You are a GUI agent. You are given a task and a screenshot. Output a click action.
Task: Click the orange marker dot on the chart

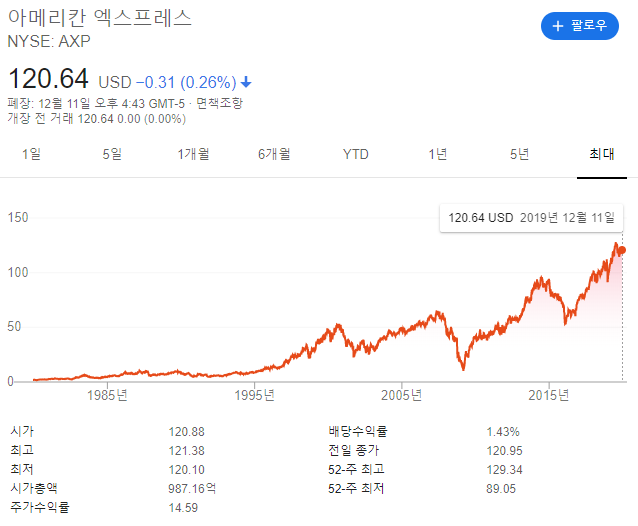pos(622,250)
